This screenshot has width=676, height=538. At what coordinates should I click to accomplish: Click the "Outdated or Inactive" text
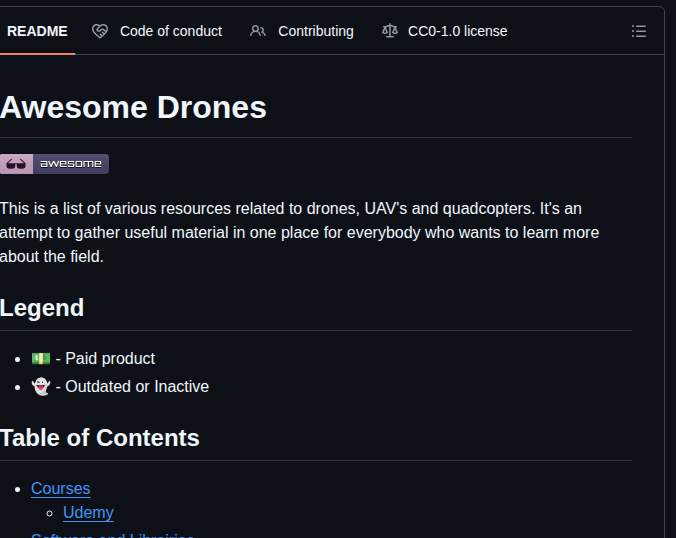(x=137, y=387)
